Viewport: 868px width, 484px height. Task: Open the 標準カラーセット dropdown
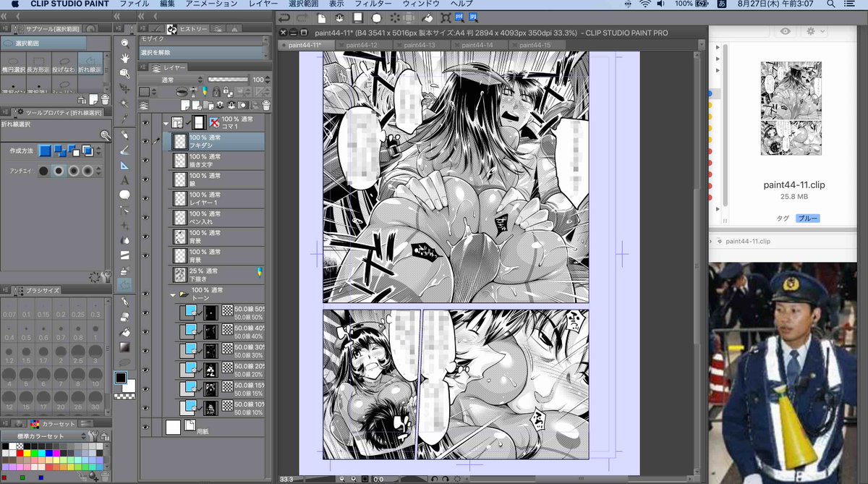[45, 436]
